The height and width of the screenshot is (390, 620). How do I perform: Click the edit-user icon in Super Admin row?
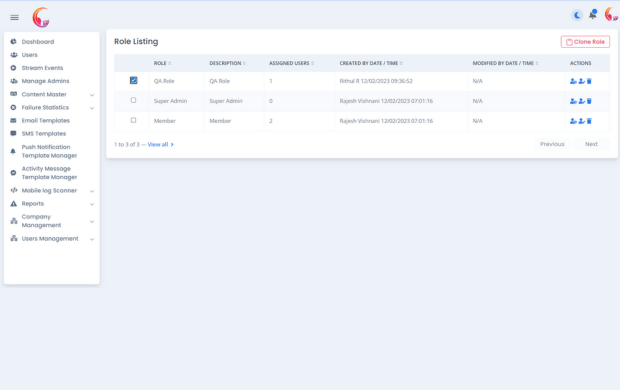click(581, 101)
